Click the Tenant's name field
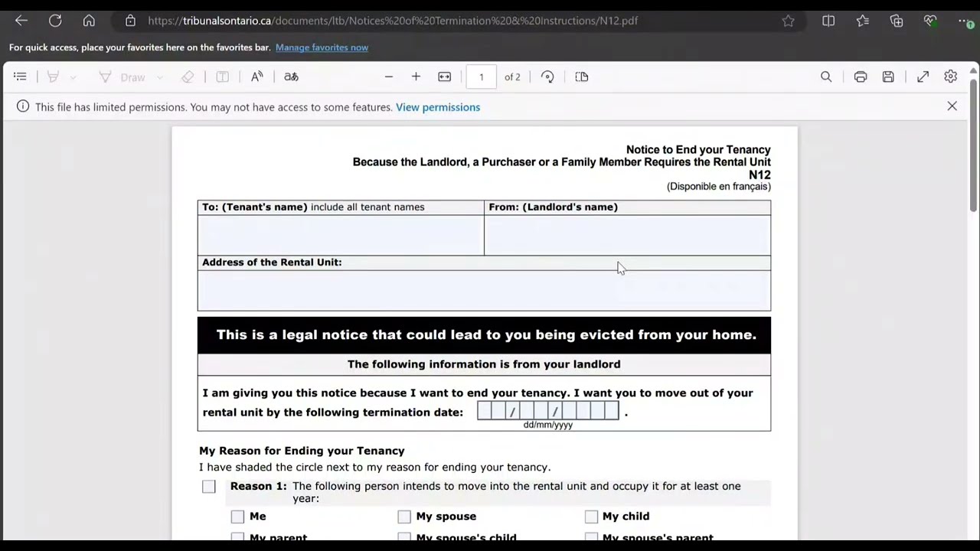 [341, 235]
